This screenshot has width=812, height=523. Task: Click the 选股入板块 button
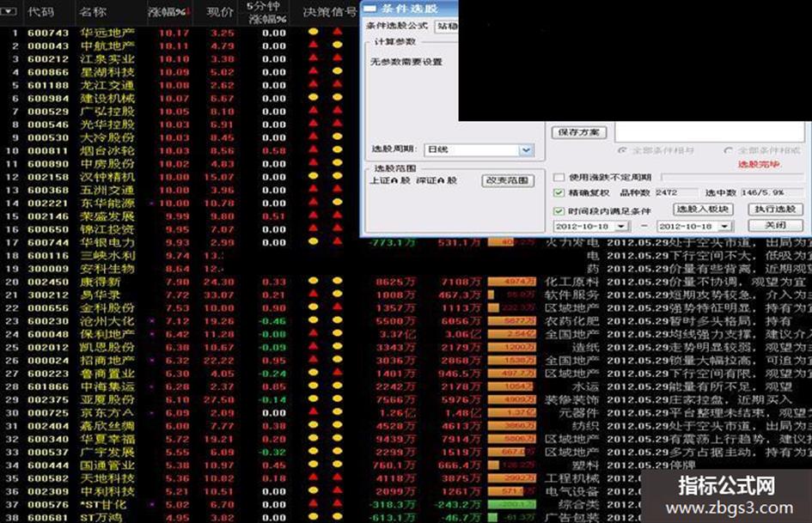coord(703,209)
